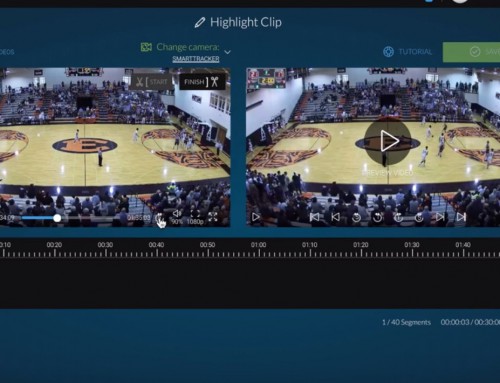Step back with the outlined previous icon
500x383 pixels.
click(x=335, y=217)
